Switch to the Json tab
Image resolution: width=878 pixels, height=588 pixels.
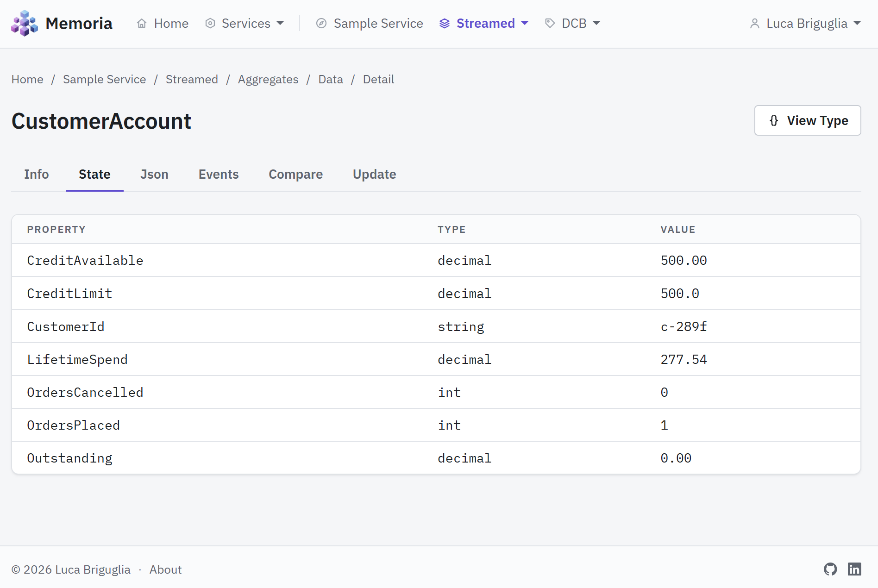click(x=154, y=174)
